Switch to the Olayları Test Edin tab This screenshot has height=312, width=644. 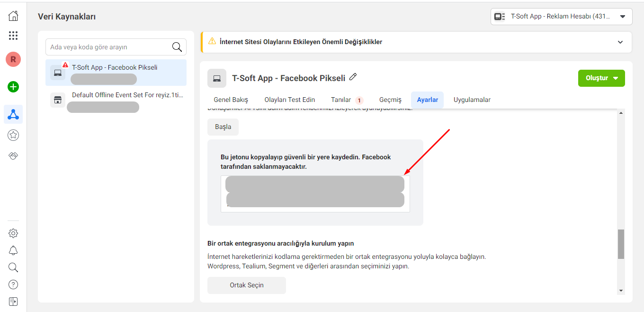pyautogui.click(x=290, y=100)
